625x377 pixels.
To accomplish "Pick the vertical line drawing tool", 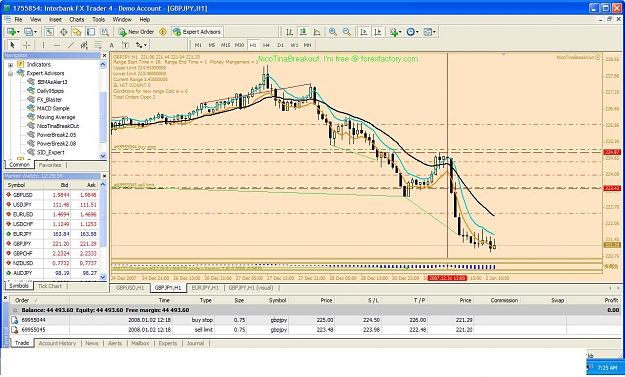I will (x=43, y=45).
